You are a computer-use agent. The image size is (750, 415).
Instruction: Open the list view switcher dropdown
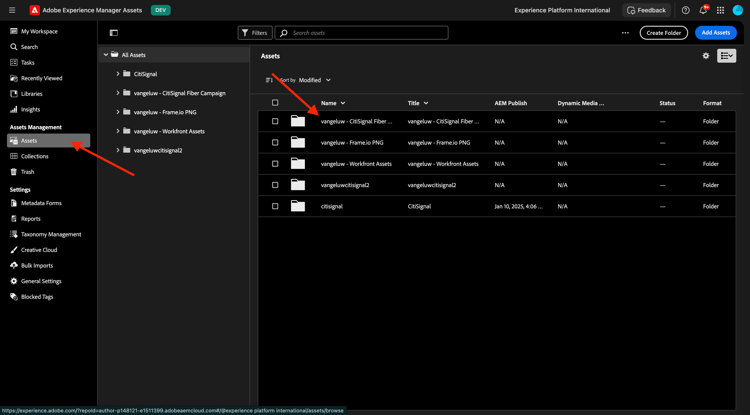tap(727, 56)
